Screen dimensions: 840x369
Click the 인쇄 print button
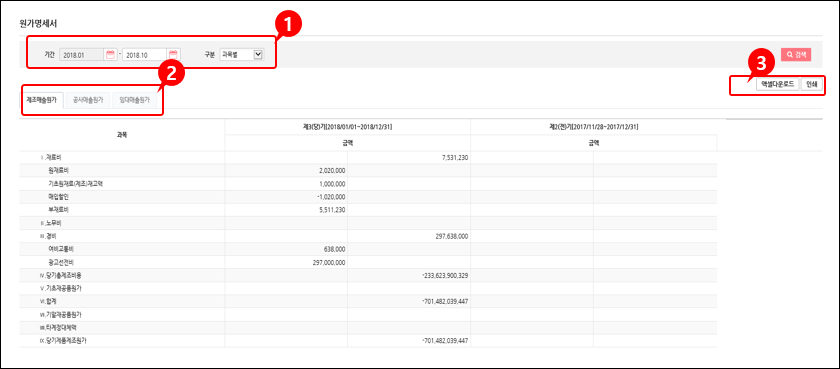pyautogui.click(x=812, y=85)
